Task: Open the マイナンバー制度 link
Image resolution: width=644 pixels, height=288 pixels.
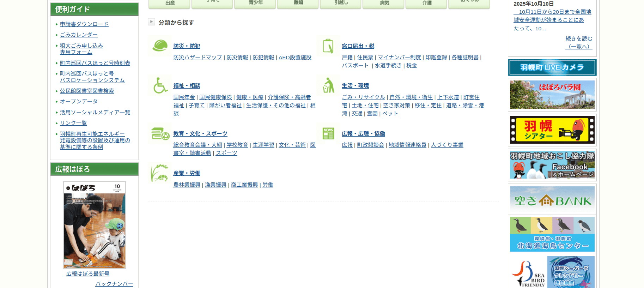Action: click(x=399, y=57)
